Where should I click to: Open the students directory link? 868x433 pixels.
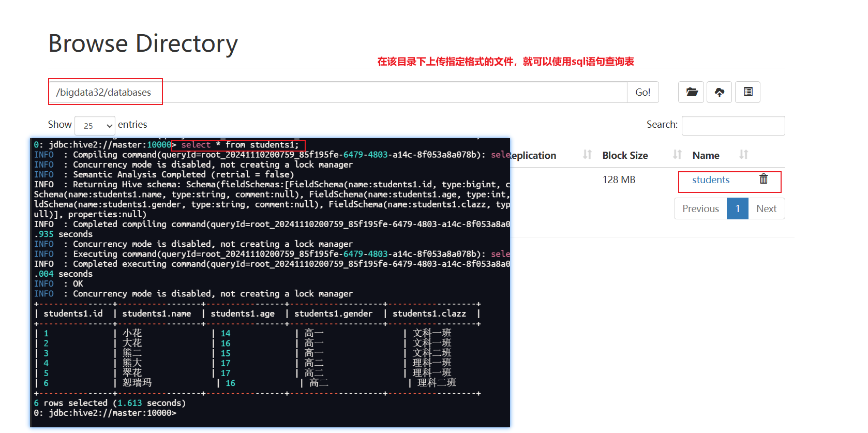pyautogui.click(x=711, y=180)
